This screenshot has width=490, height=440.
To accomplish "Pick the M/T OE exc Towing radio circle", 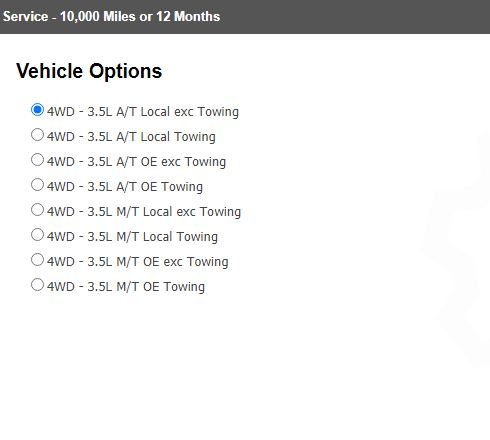I will click(x=37, y=260).
